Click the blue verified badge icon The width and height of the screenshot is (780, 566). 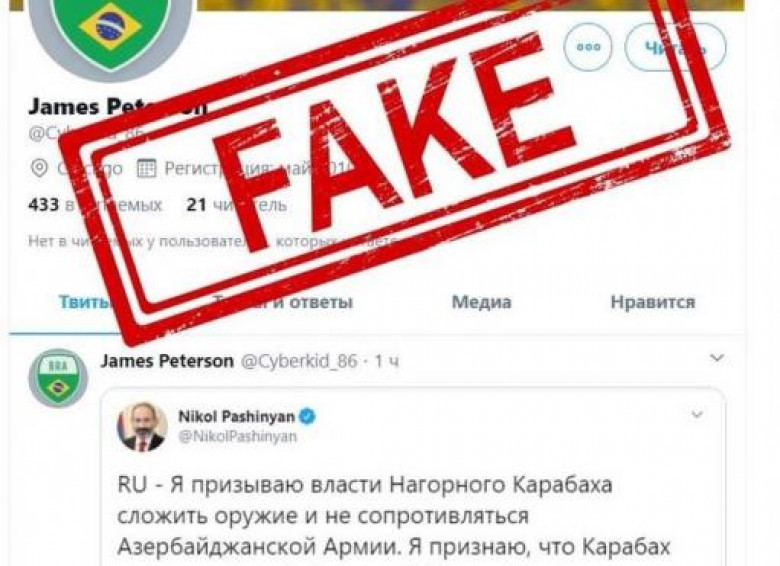(x=307, y=416)
